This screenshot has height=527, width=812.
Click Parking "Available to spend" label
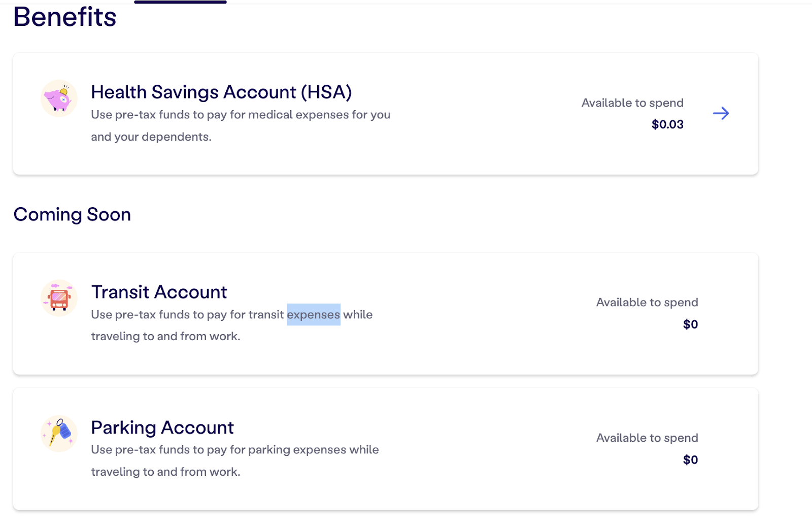tap(647, 438)
